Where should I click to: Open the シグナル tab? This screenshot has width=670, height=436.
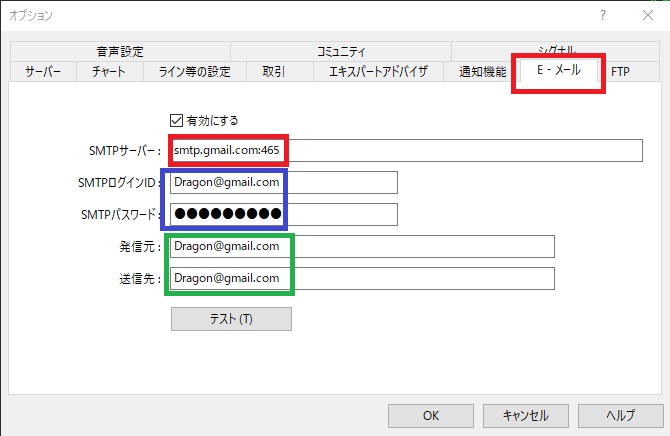point(555,50)
